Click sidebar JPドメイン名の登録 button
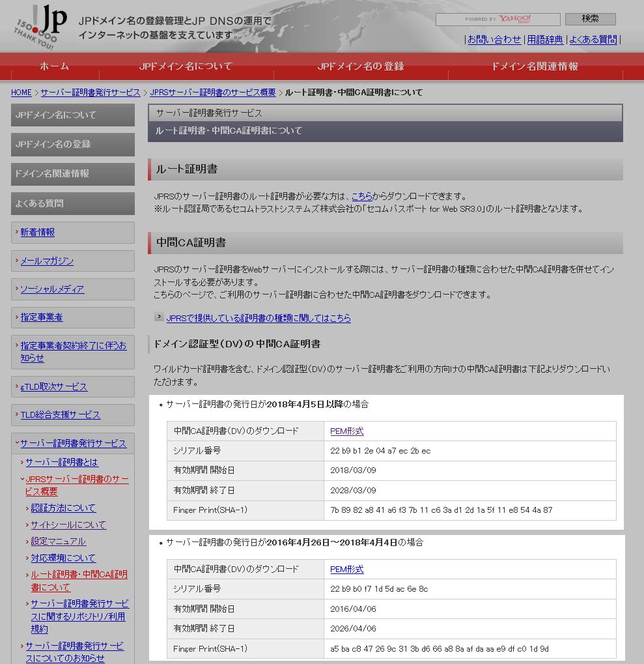Image resolution: width=644 pixels, height=664 pixels. tap(73, 145)
